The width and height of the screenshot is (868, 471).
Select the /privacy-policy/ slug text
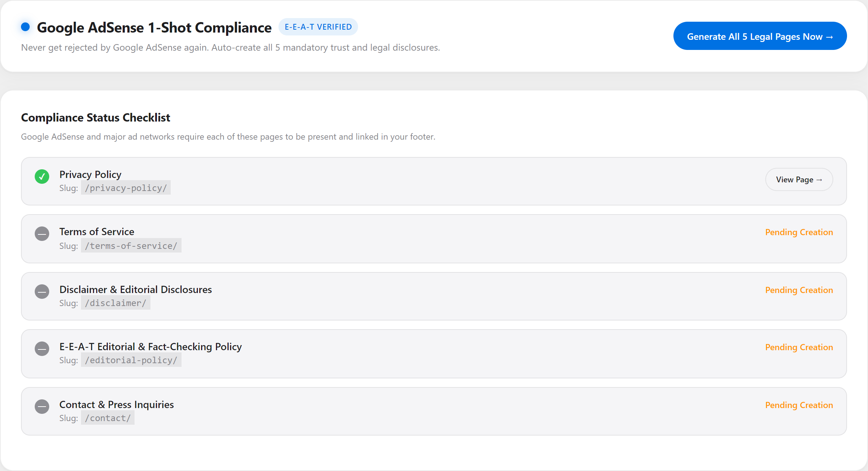(x=126, y=188)
